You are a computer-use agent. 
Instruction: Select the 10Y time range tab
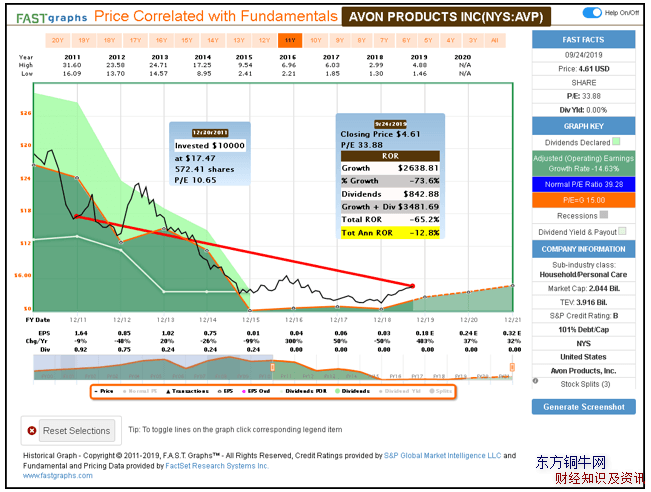(316, 40)
